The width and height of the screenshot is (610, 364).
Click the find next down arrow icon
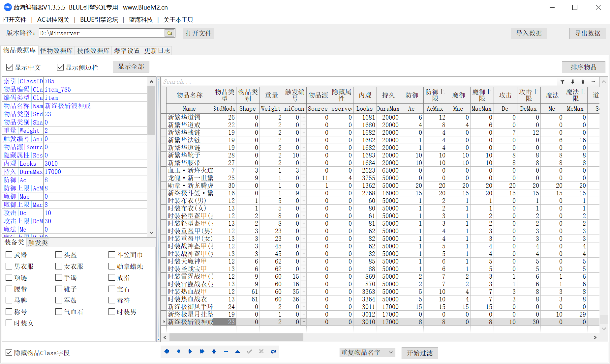[573, 82]
